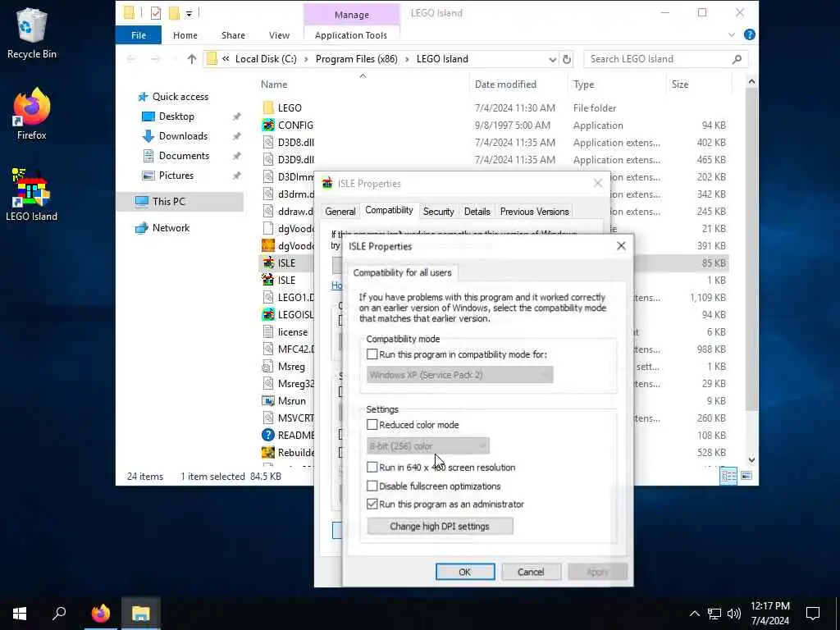Click the search magnifier in Explorer search box
Image resolution: width=840 pixels, height=630 pixels.
[737, 59]
